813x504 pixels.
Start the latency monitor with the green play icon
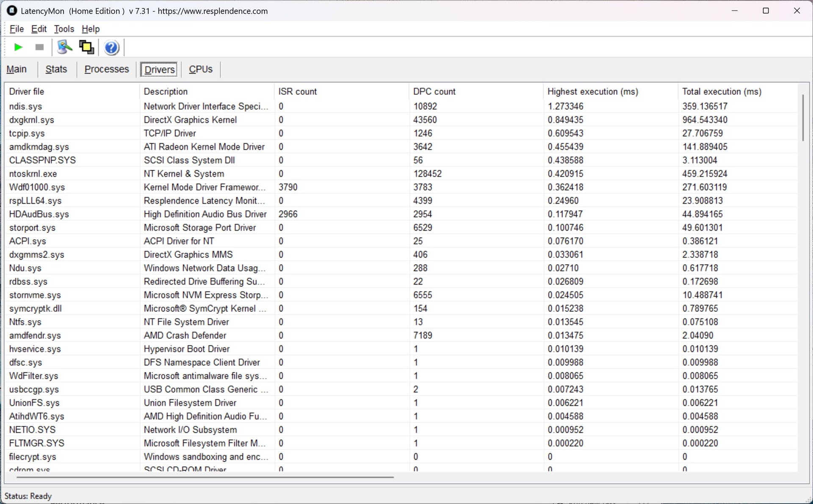(18, 47)
